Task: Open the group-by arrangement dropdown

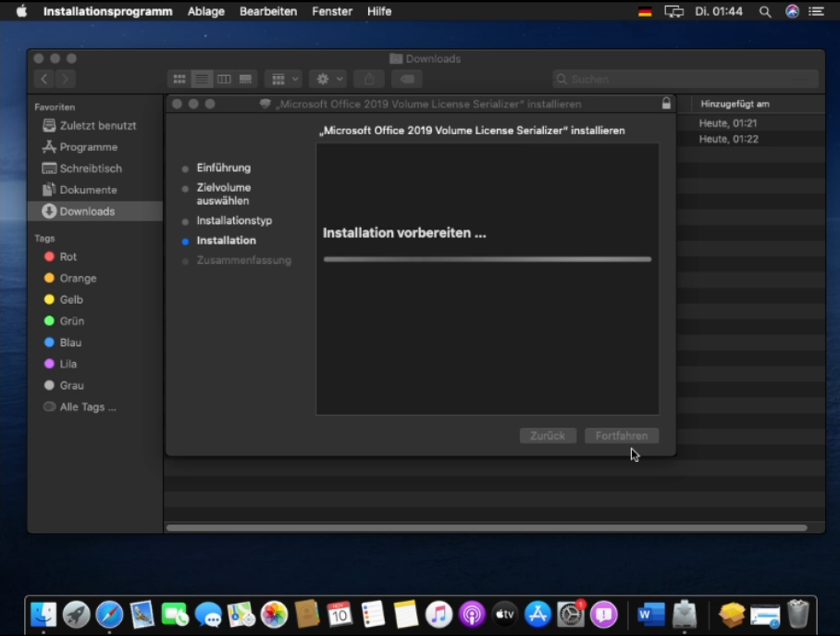Action: [x=283, y=80]
